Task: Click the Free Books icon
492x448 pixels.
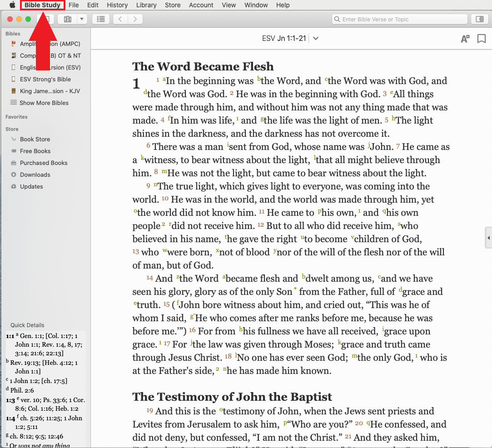Action: click(14, 151)
